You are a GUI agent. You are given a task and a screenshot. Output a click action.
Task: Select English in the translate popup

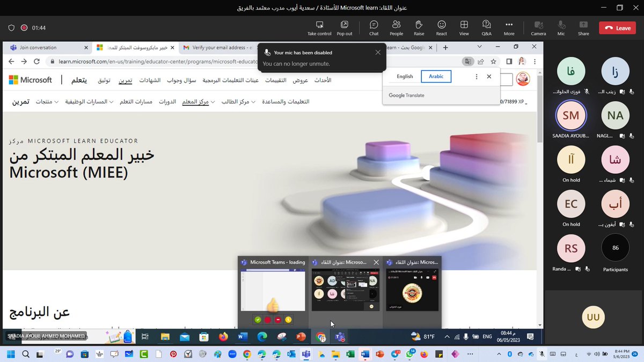(405, 77)
